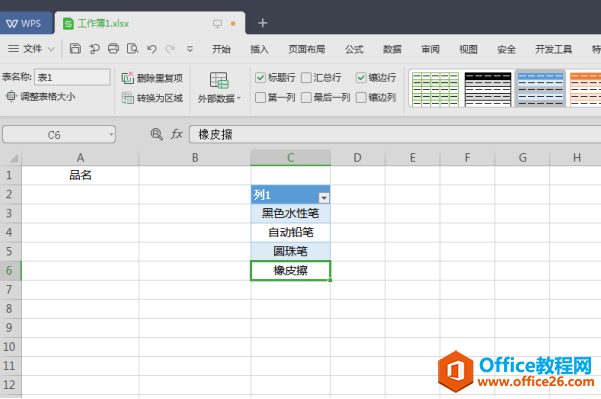Click the Redo arrow icon
Image resolution: width=601 pixels, height=399 pixels.
170,49
